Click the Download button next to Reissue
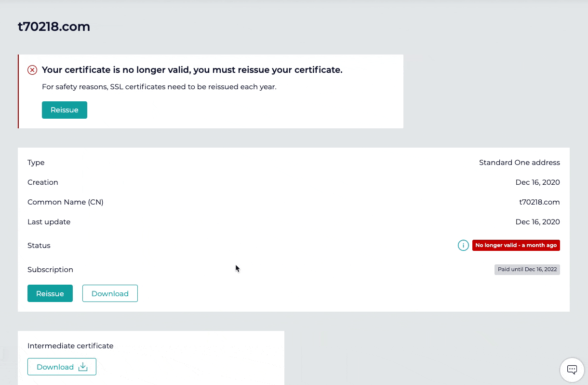 click(x=110, y=294)
